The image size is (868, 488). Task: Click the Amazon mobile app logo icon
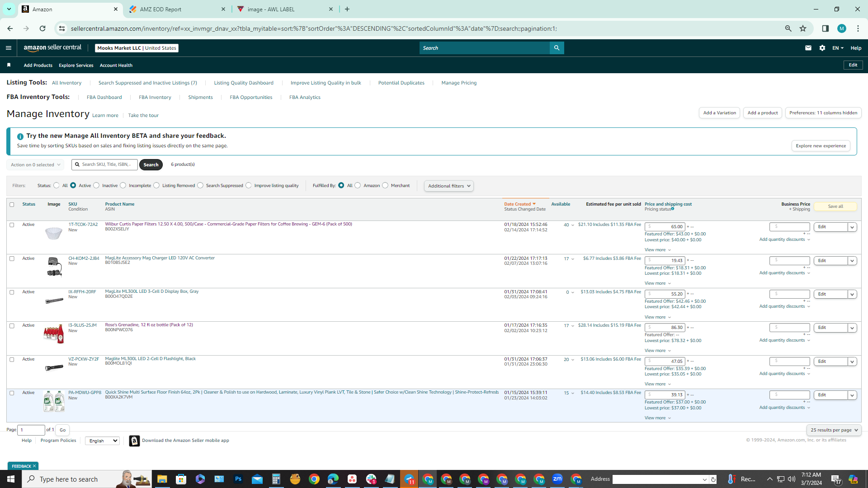(x=134, y=441)
